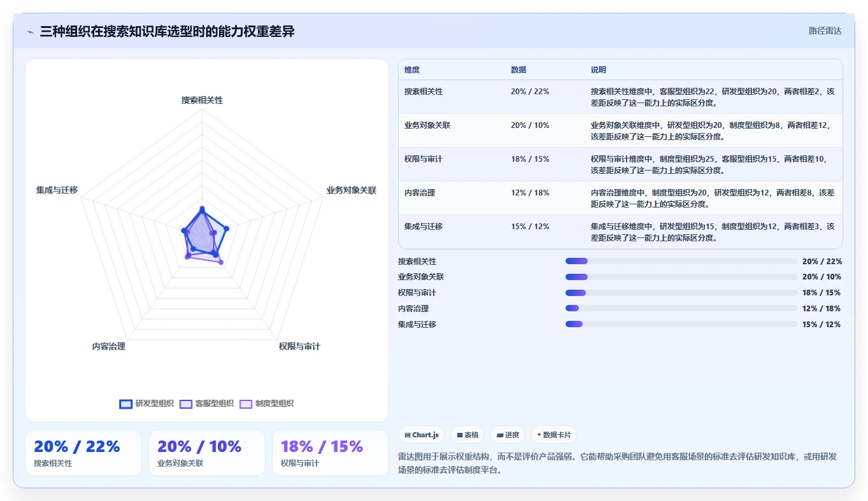868x501 pixels.
Task: Click the 进度 tag chip
Action: pyautogui.click(x=508, y=435)
